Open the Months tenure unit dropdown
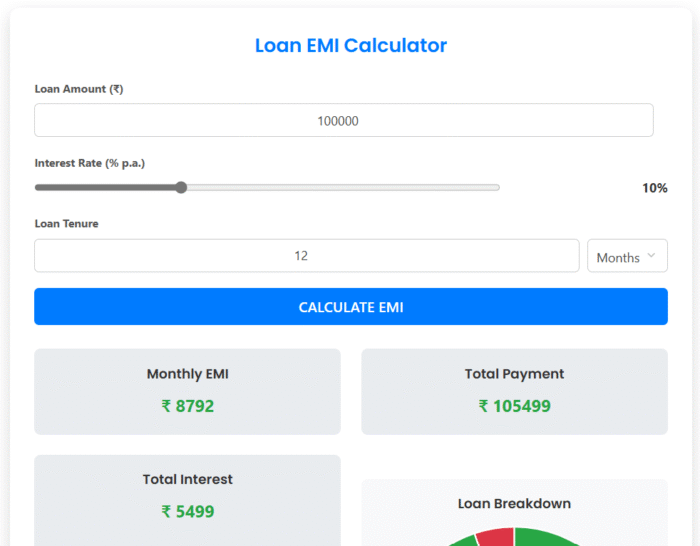The image size is (700, 546). point(626,256)
